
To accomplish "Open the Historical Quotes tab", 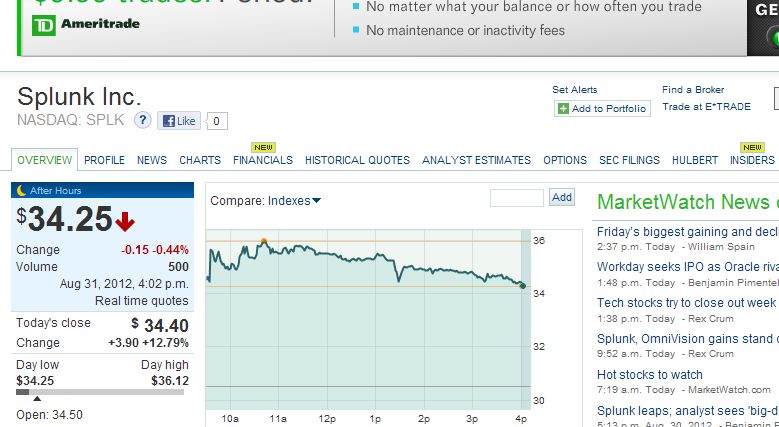I will click(x=357, y=160).
